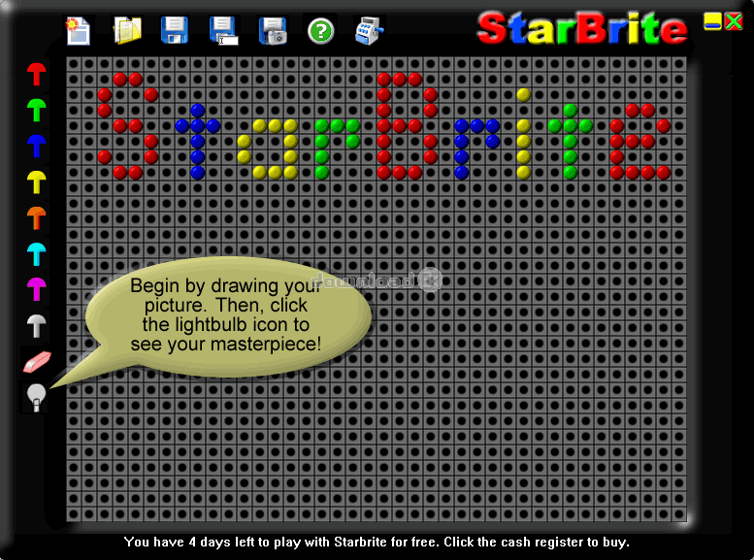Save picture using the floppy disk icon
The height and width of the screenshot is (560, 754).
[174, 30]
